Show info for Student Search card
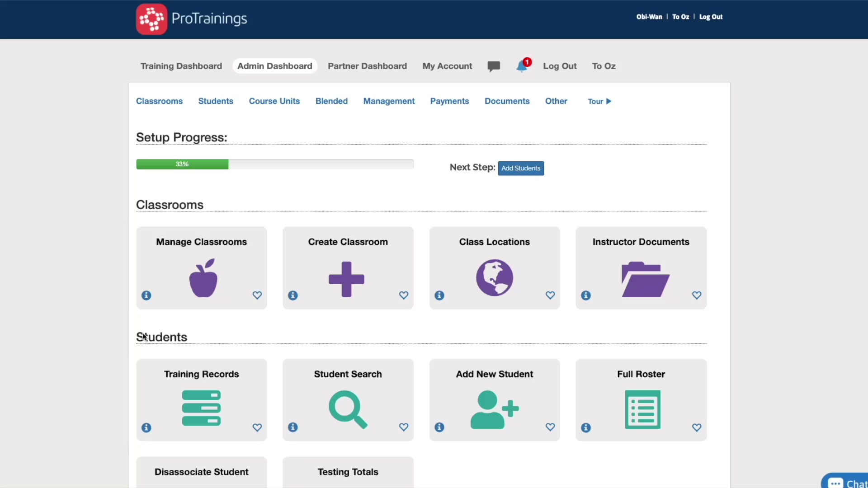The height and width of the screenshot is (488, 868). point(293,427)
